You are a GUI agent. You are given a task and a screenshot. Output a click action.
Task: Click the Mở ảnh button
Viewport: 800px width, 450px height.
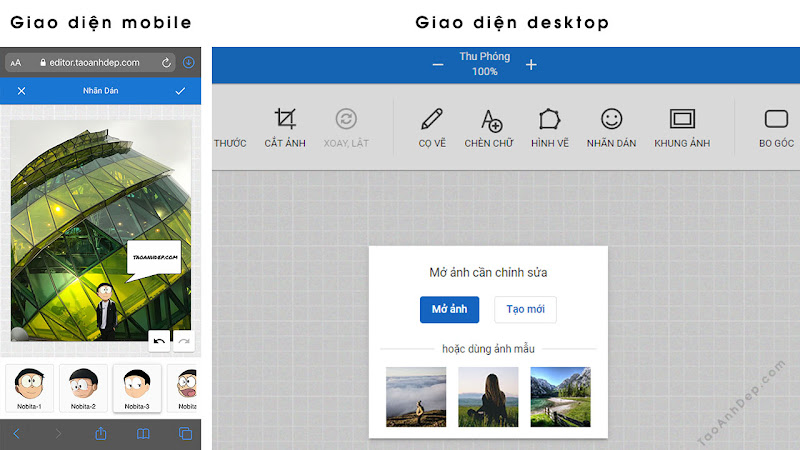[x=449, y=309]
